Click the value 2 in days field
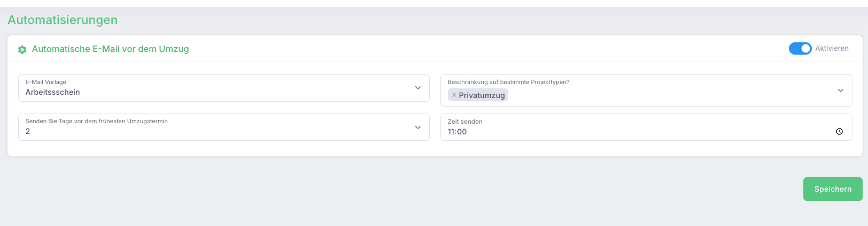This screenshot has width=868, height=226. click(28, 131)
